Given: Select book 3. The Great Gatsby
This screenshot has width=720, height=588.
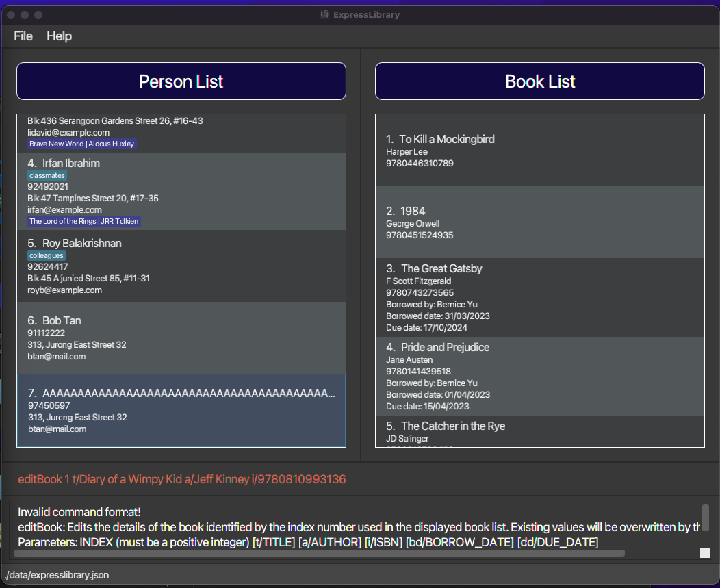Looking at the screenshot, I should pyautogui.click(x=539, y=297).
